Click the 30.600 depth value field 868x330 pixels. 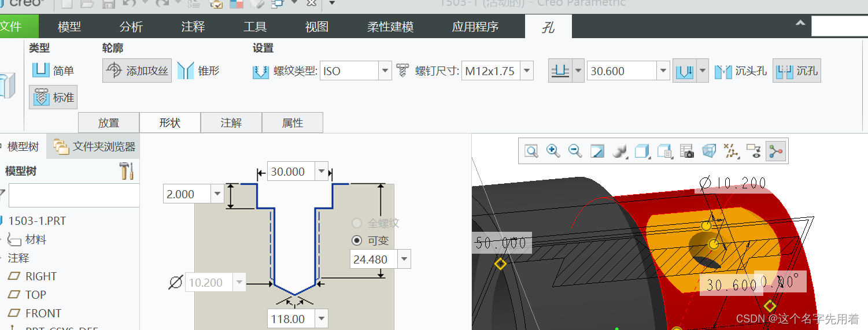[x=622, y=71]
